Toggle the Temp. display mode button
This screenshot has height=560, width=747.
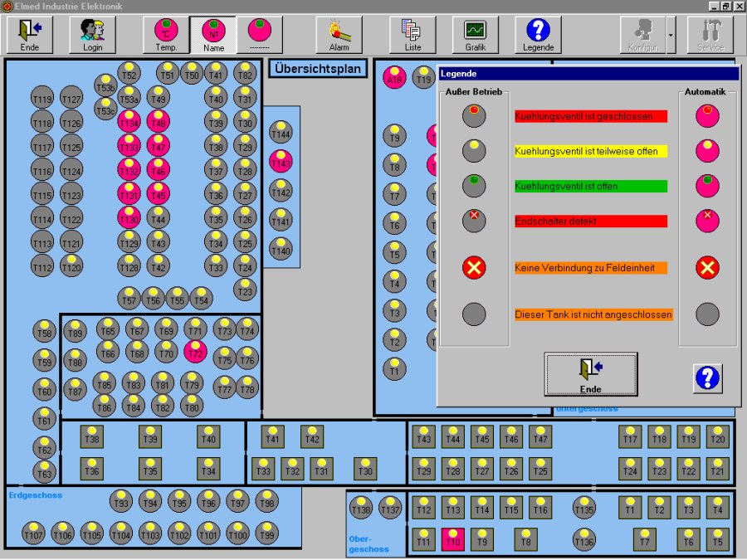[166, 34]
